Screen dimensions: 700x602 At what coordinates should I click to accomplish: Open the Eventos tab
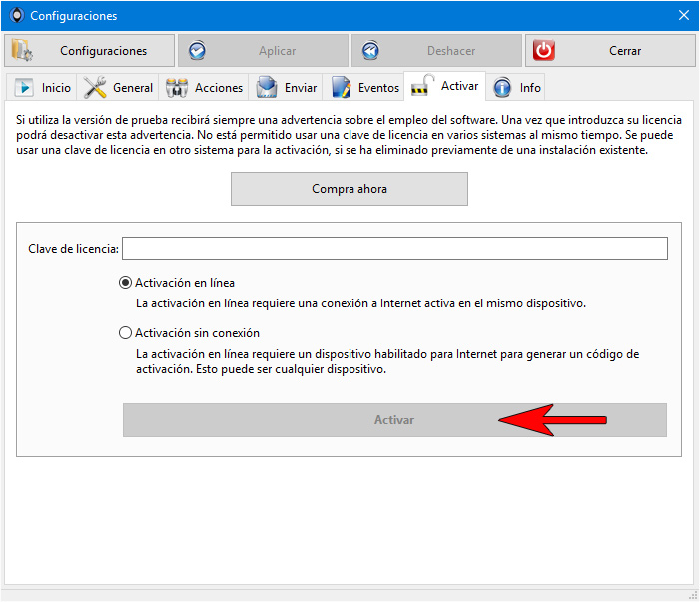pyautogui.click(x=363, y=88)
